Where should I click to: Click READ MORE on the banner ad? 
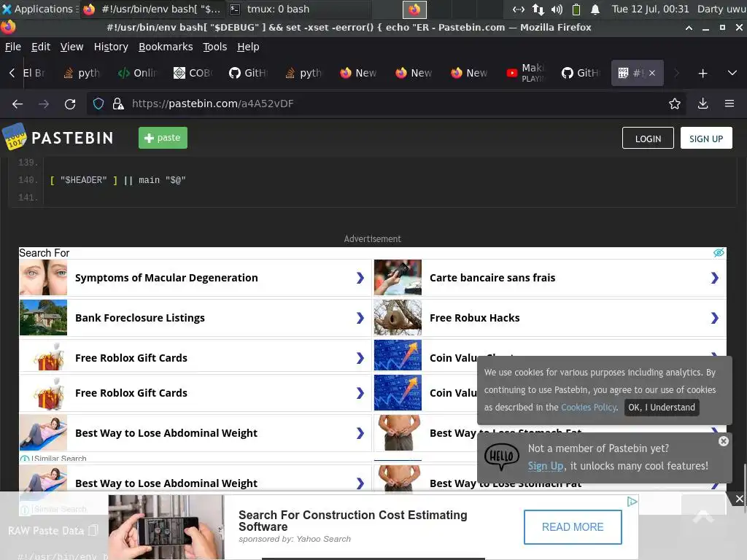tap(573, 527)
